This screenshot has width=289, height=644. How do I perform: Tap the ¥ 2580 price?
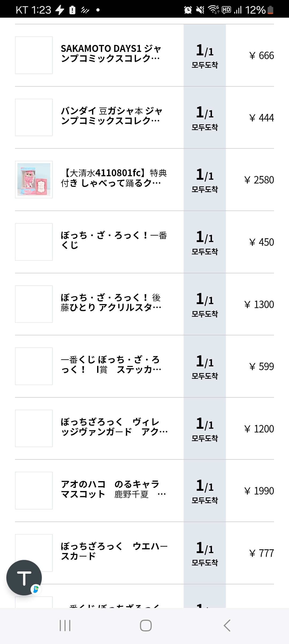pyautogui.click(x=259, y=180)
